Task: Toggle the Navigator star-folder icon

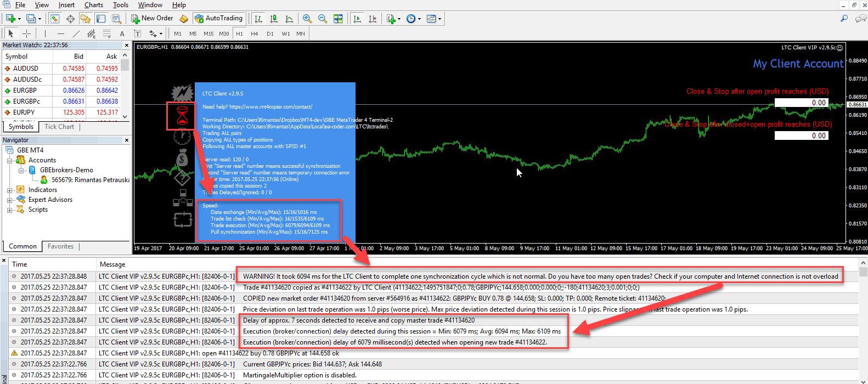Action: 86,19
